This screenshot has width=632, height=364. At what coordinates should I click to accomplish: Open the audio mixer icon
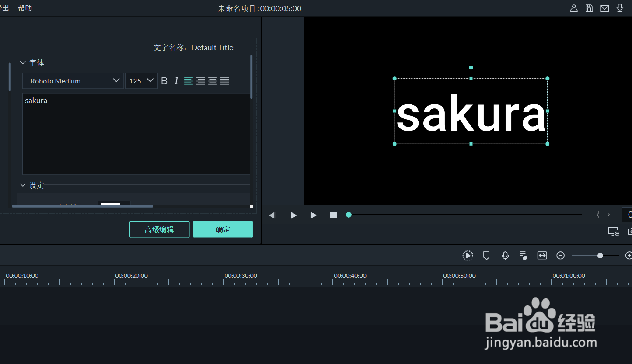pyautogui.click(x=524, y=256)
